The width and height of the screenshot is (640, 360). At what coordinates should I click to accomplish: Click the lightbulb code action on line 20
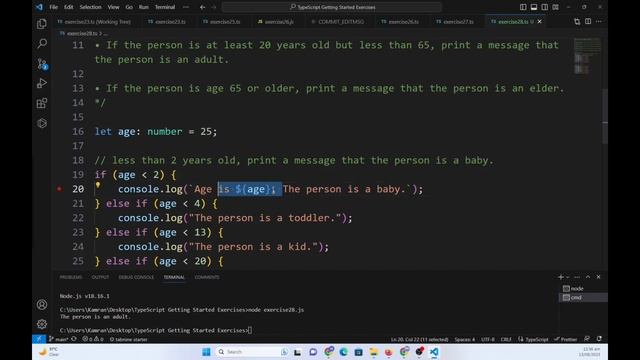point(98,185)
